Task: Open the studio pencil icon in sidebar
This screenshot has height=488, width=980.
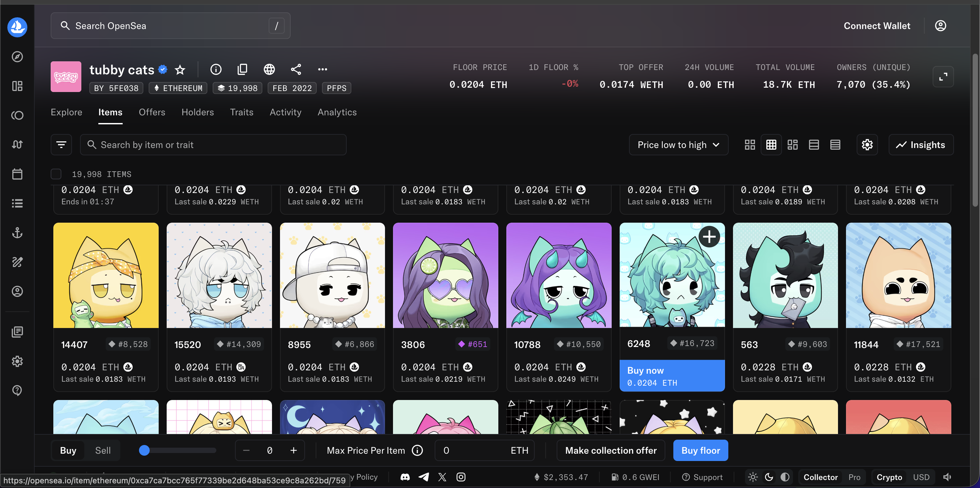Action: point(17,262)
